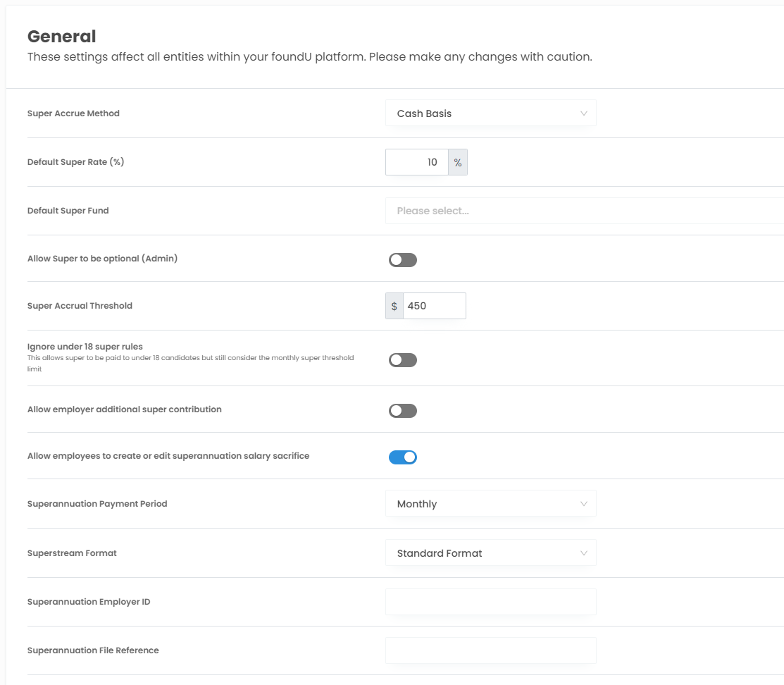
Task: Click the Default Super Rate field
Action: (417, 162)
